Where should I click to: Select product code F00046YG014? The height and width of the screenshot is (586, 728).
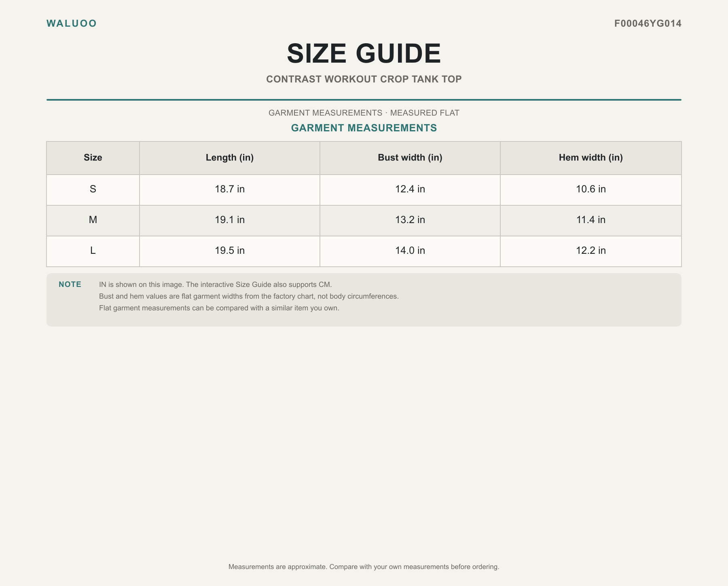tap(648, 23)
